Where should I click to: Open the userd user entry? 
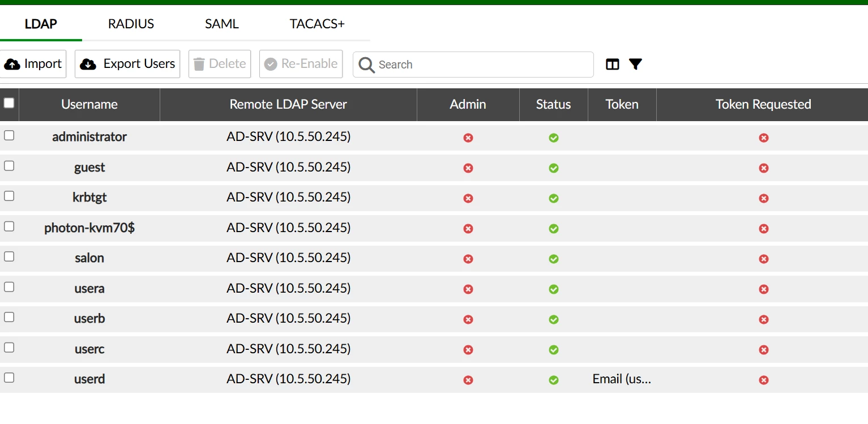pos(89,379)
